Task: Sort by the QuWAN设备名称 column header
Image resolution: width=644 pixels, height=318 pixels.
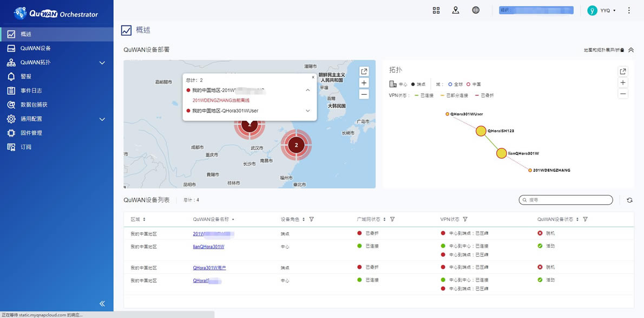Action: coord(212,219)
